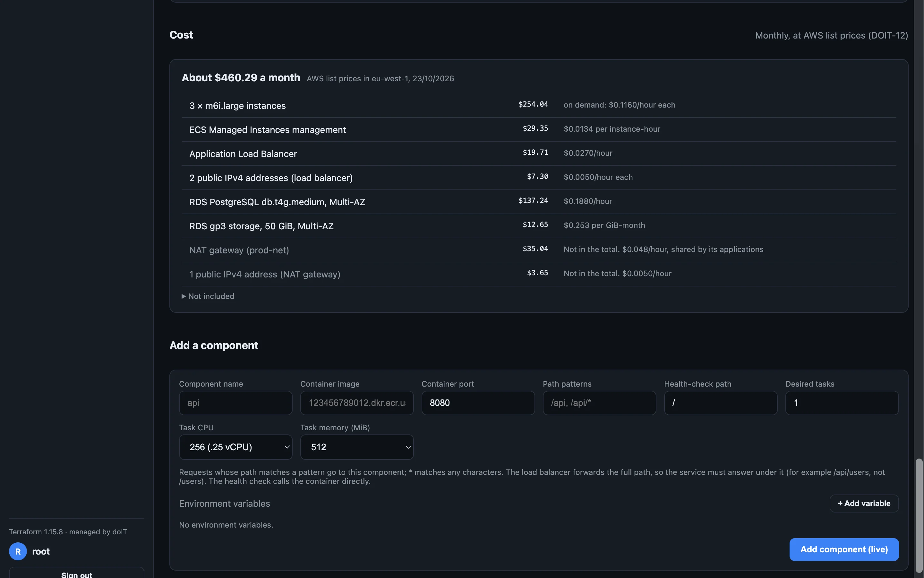Click '$0.253 per GiB-month' note
This screenshot has width=924, height=578.
click(x=604, y=225)
